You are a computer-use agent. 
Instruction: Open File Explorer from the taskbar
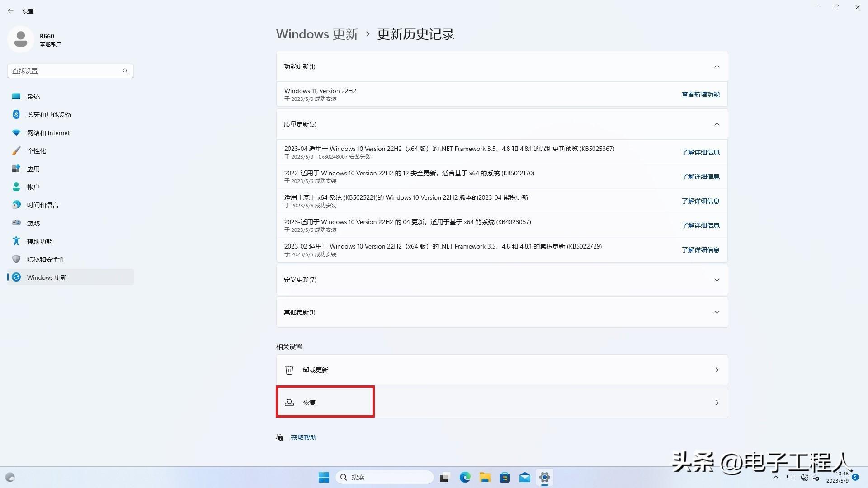tap(485, 477)
